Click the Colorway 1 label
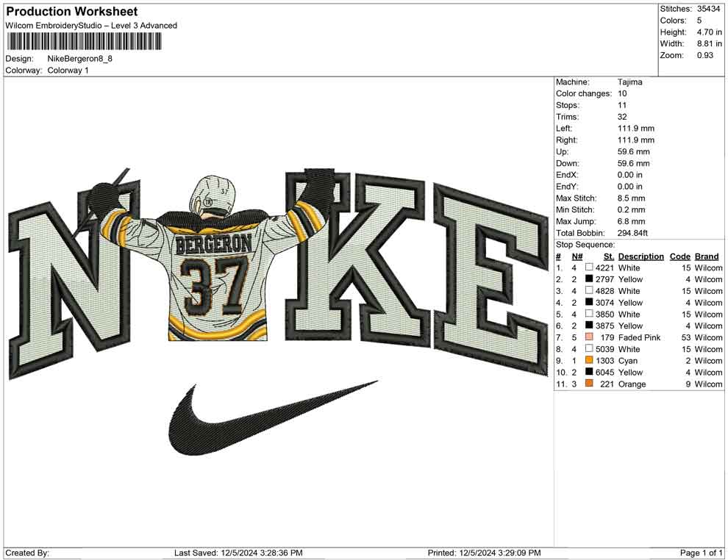 [70, 71]
